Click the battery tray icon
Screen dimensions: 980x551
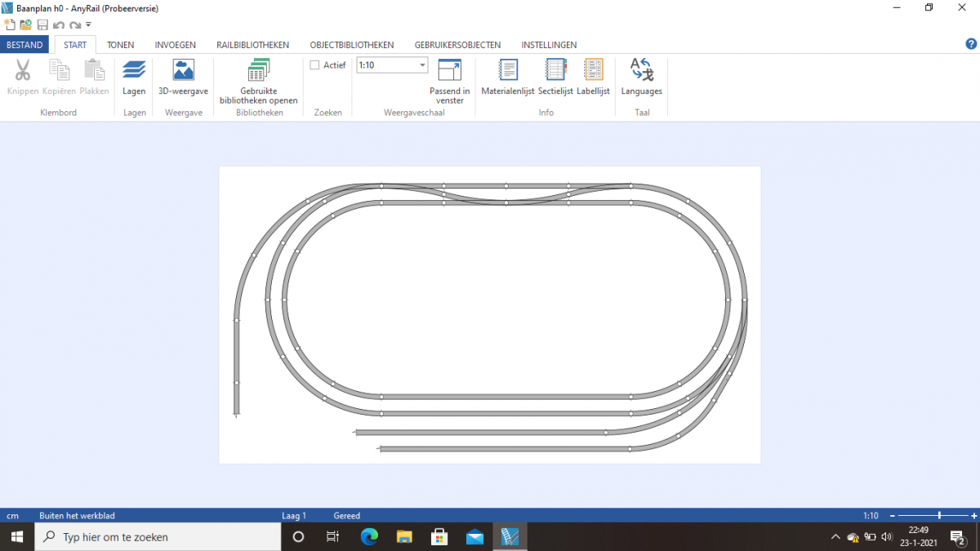(x=871, y=536)
